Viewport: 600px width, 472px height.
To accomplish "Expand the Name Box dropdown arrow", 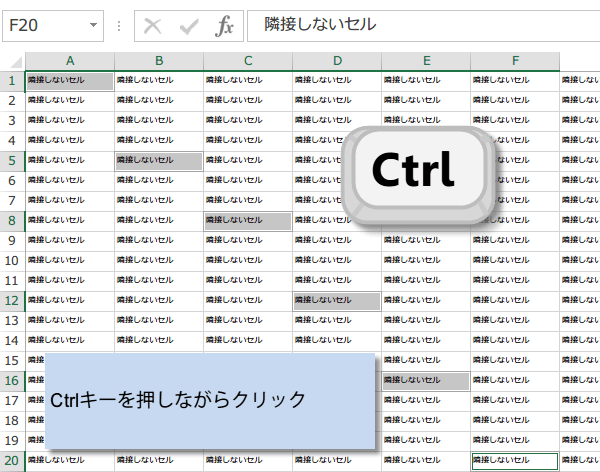I will click(x=94, y=25).
